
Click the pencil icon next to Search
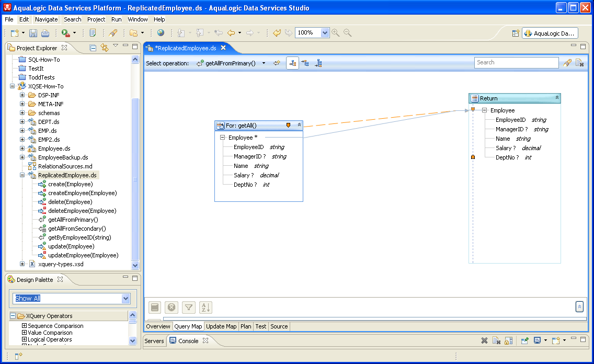pos(567,63)
